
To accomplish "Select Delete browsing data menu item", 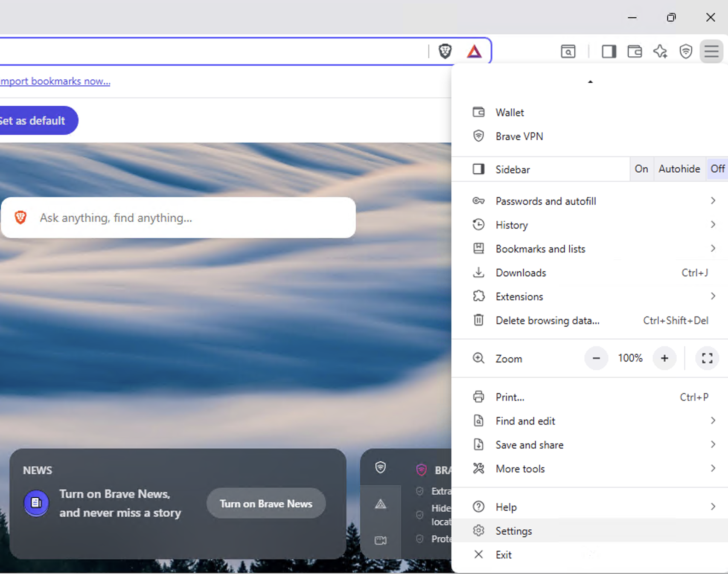I will click(x=547, y=320).
